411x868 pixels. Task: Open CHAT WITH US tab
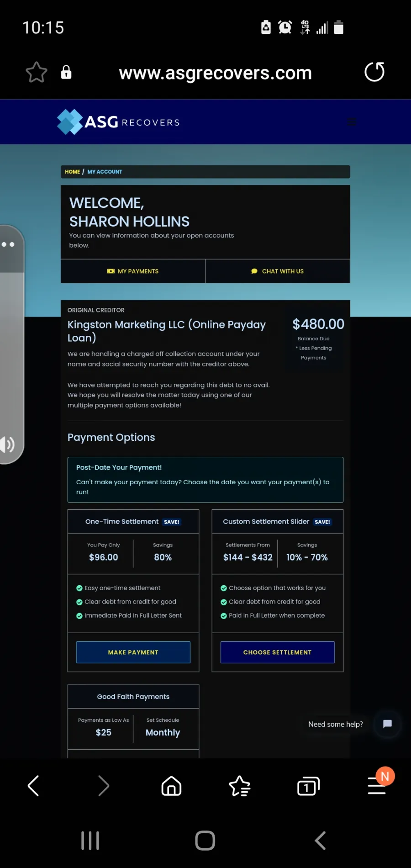pyautogui.click(x=278, y=271)
